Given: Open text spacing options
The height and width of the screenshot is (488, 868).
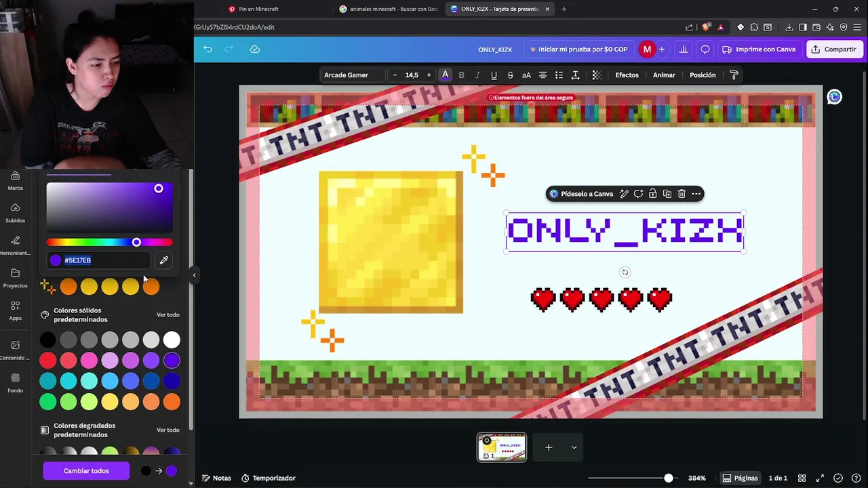Looking at the screenshot, I should pyautogui.click(x=575, y=75).
